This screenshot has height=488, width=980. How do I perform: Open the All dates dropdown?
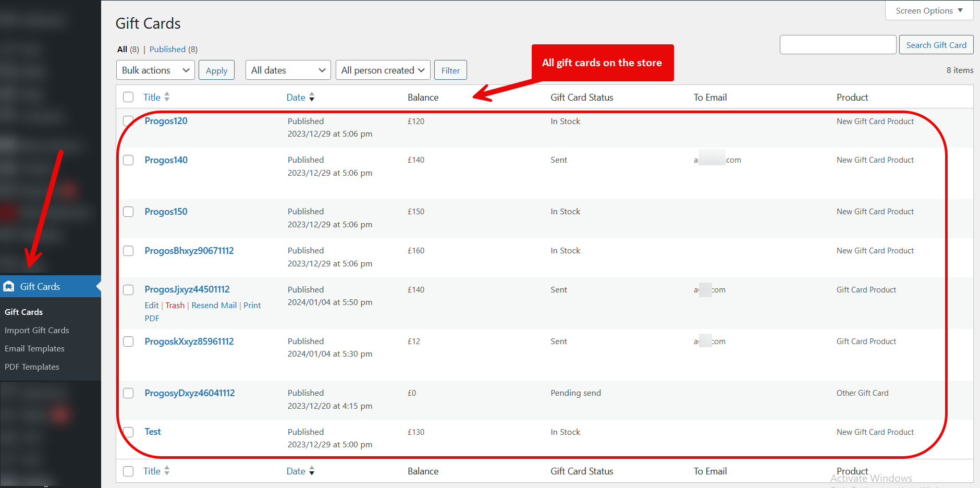point(288,70)
